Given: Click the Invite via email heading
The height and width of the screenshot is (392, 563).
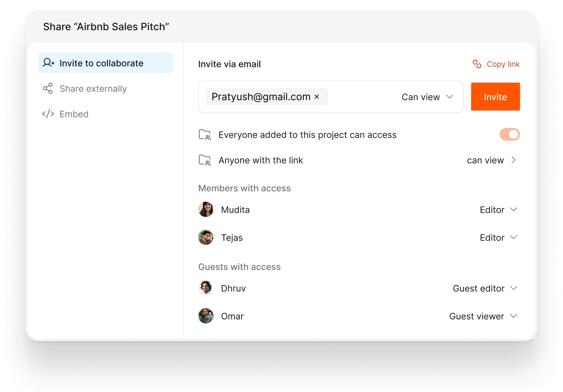Looking at the screenshot, I should tap(229, 64).
